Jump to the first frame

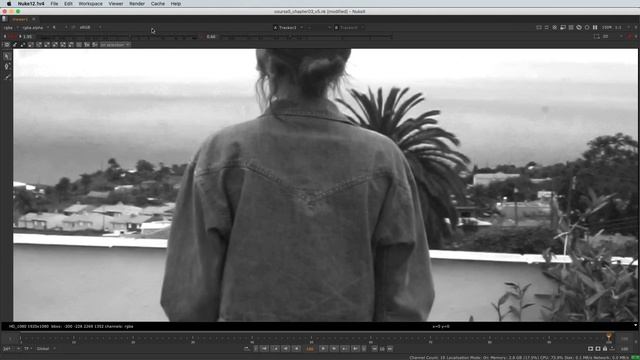pyautogui.click(x=264, y=349)
